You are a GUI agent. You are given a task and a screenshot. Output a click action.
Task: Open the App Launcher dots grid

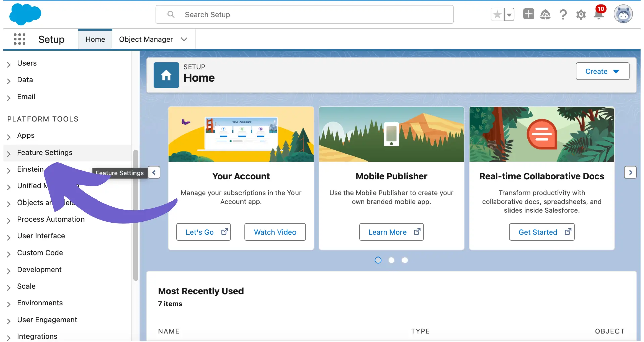(x=19, y=39)
